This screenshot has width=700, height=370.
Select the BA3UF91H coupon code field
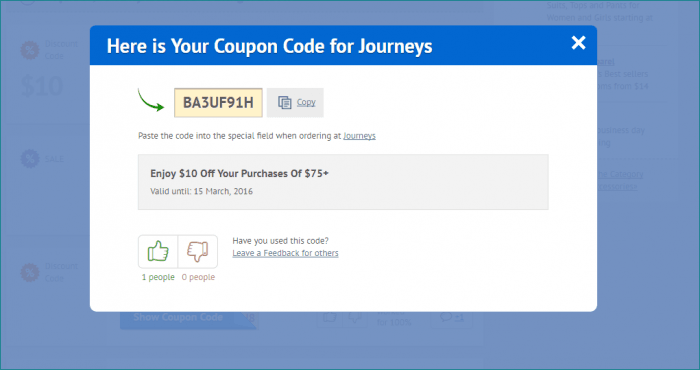pyautogui.click(x=218, y=103)
